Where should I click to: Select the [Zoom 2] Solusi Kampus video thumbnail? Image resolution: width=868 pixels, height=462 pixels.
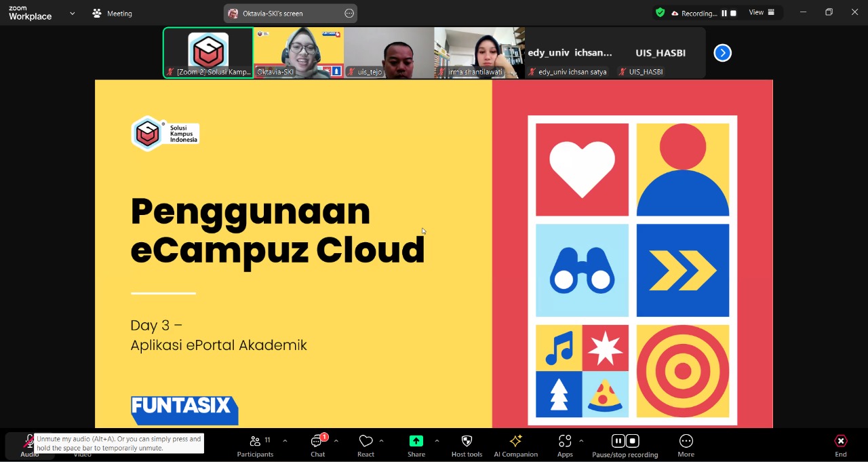(x=208, y=53)
